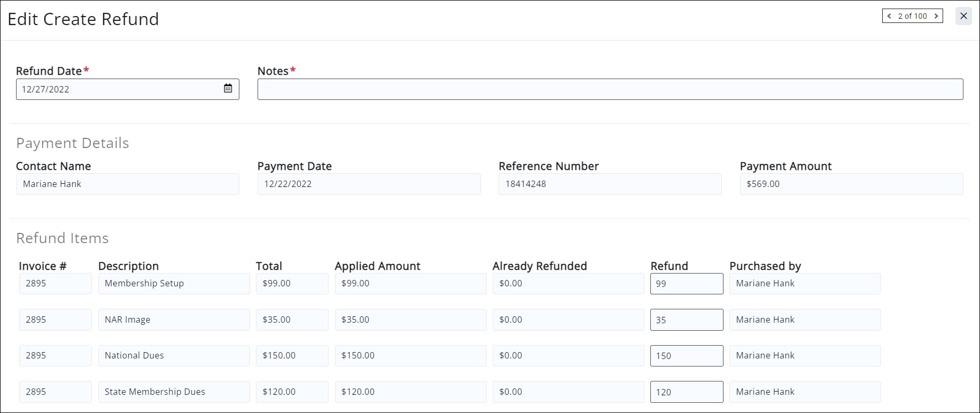Edit refund amount for National Dues
The height and width of the screenshot is (413, 980).
tap(686, 356)
